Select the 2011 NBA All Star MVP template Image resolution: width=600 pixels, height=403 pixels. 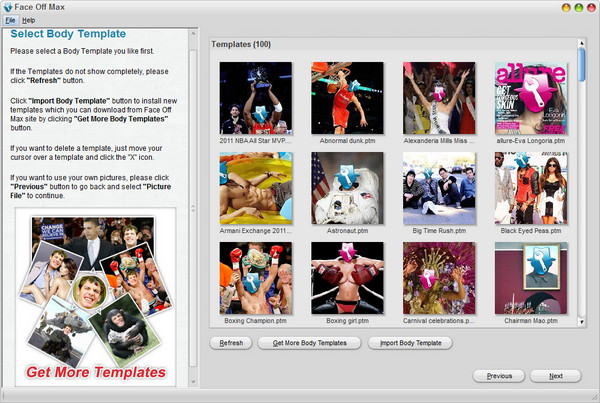click(256, 98)
